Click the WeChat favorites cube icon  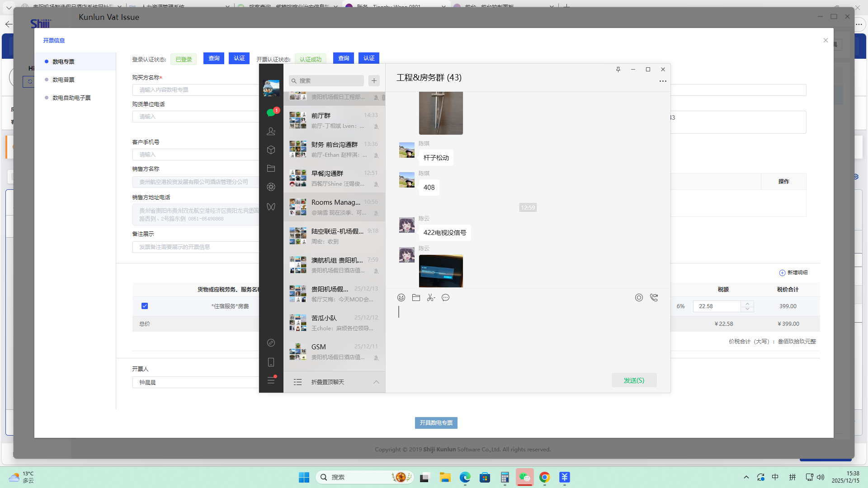pos(271,150)
